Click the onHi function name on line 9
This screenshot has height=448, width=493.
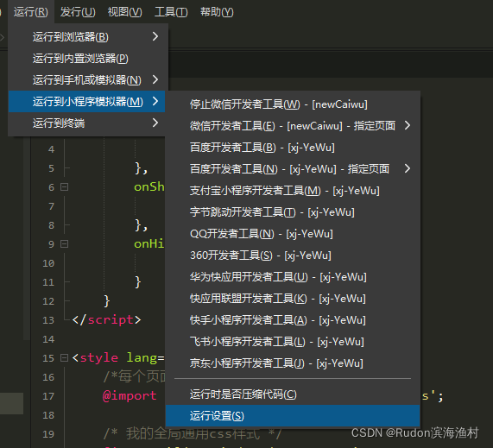pos(149,244)
